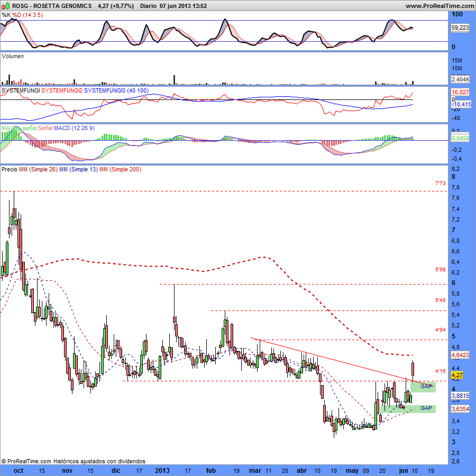Viewport: 476px width, 476px height.
Task: Click the 15M volume axis label
Action: pos(456,60)
